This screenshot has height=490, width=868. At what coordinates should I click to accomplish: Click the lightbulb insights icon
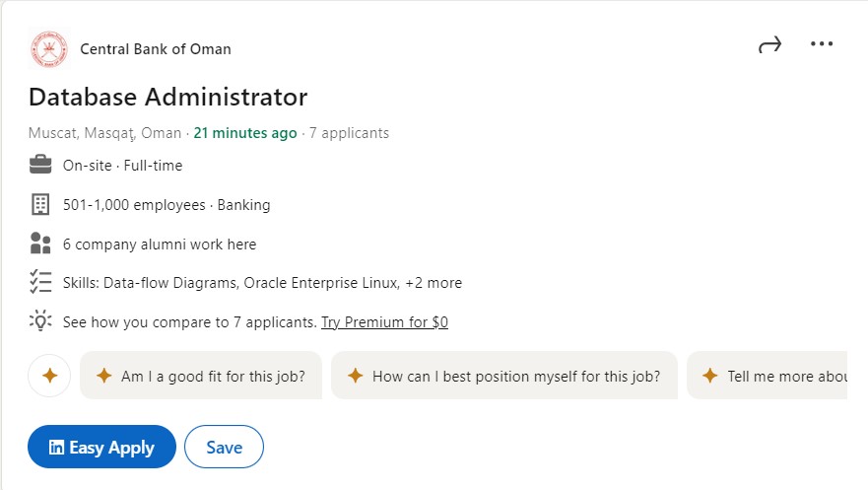tap(40, 321)
